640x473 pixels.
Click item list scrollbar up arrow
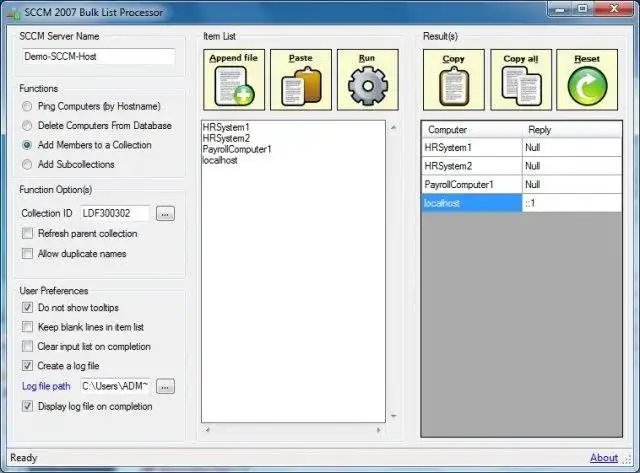click(x=393, y=128)
